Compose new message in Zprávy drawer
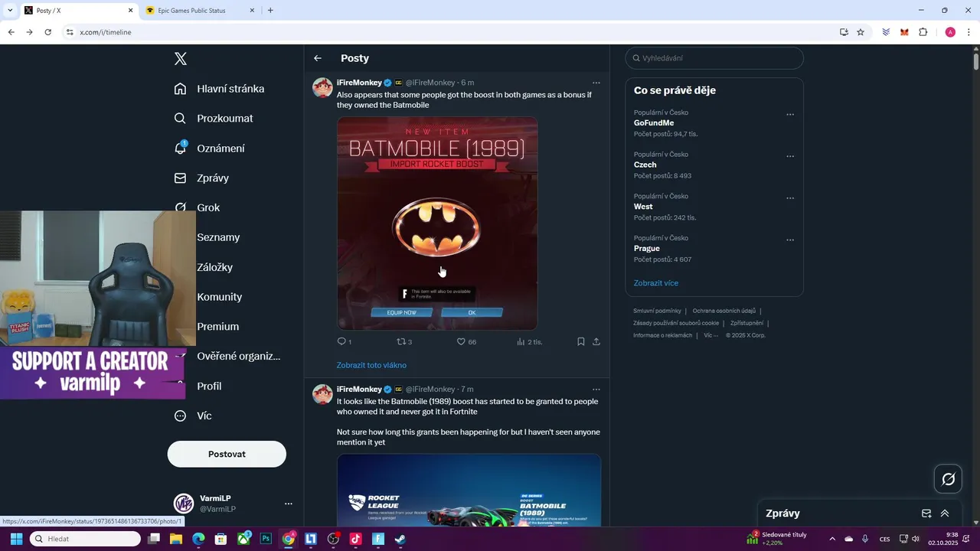Screen dimensions: 980x551 (926, 514)
